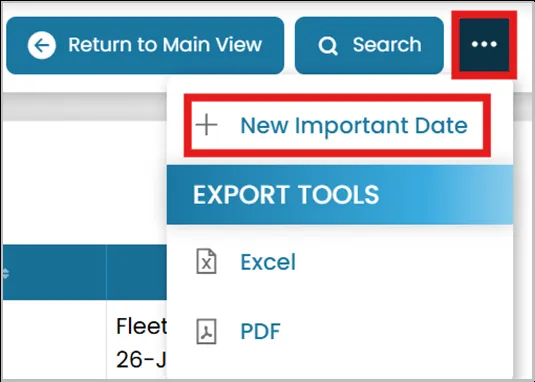Click the Fleet text in the table row

141,326
